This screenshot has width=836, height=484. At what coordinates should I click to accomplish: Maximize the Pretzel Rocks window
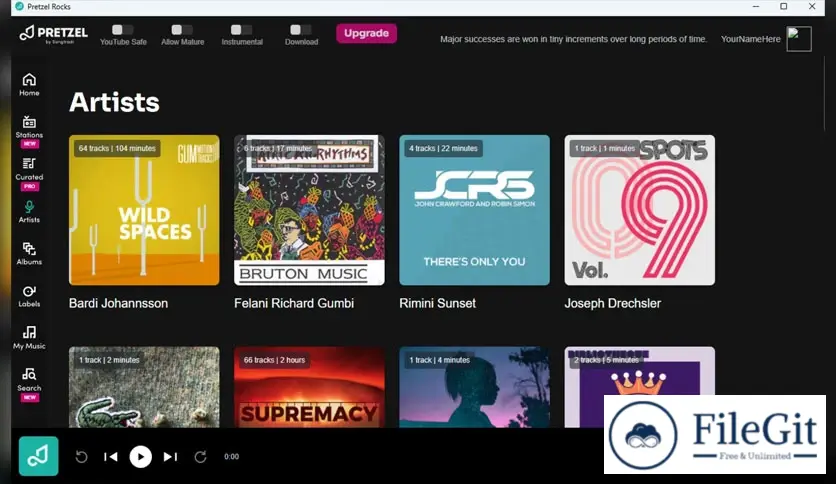[783, 6]
